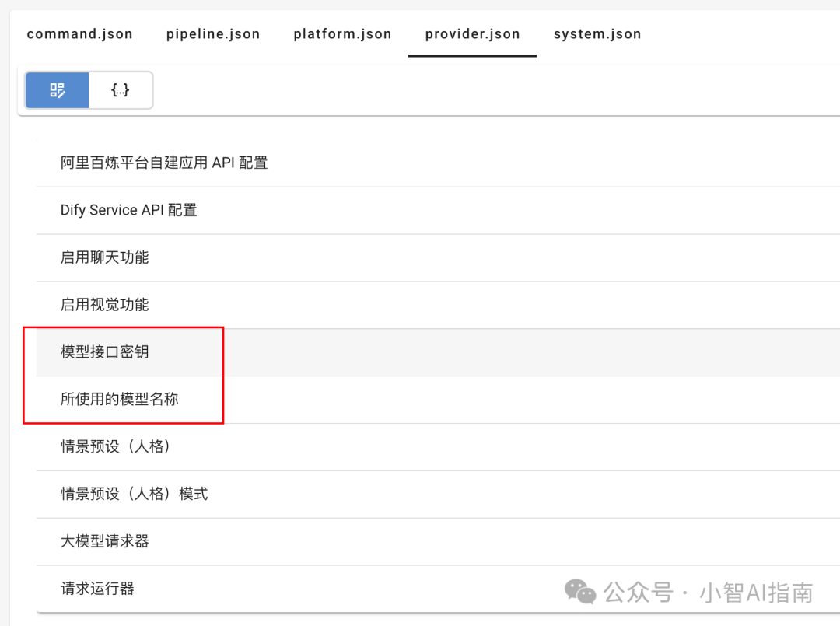Open the command.json tab

tap(80, 34)
